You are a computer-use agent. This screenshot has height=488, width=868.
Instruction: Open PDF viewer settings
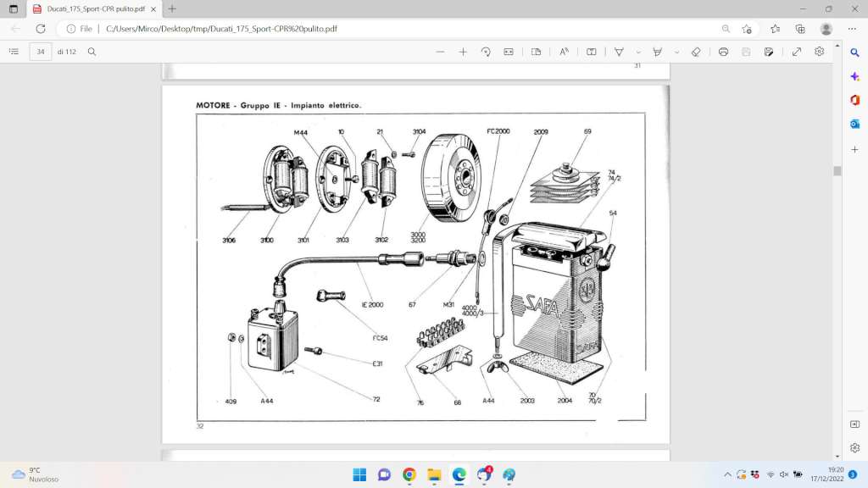pos(820,52)
